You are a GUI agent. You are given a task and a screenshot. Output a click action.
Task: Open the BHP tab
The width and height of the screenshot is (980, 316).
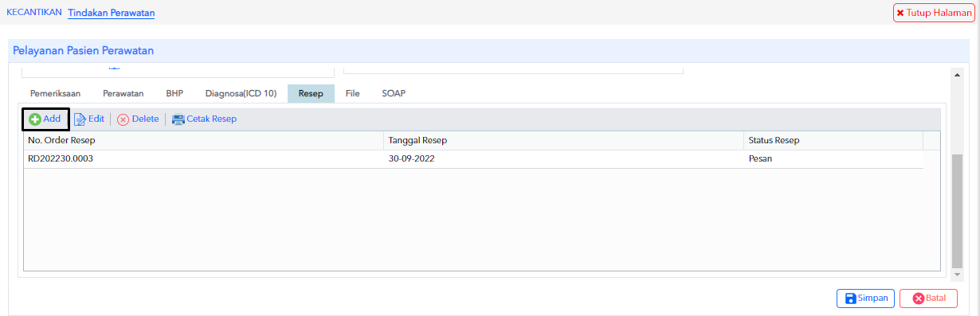pos(174,93)
